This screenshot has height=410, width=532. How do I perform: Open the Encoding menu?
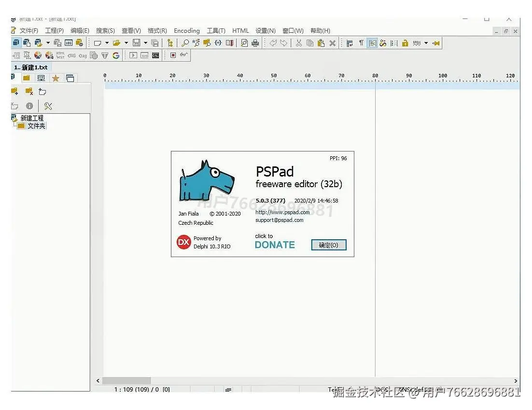[187, 31]
